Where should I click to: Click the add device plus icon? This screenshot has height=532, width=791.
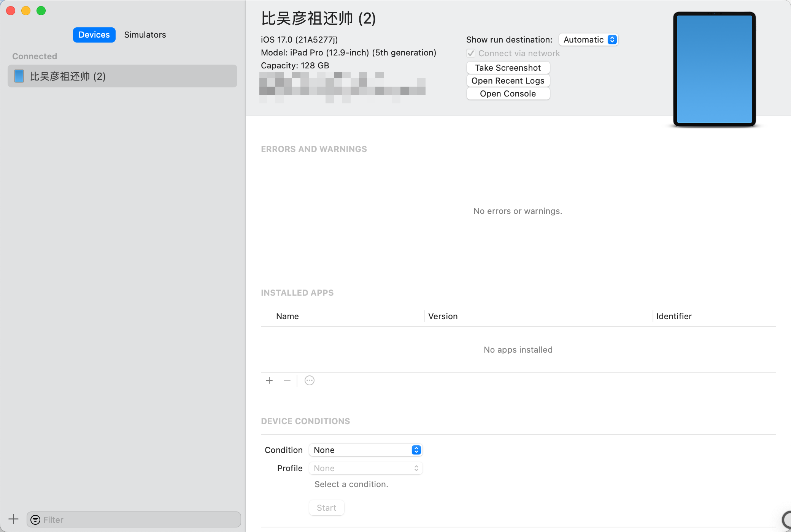(x=13, y=519)
